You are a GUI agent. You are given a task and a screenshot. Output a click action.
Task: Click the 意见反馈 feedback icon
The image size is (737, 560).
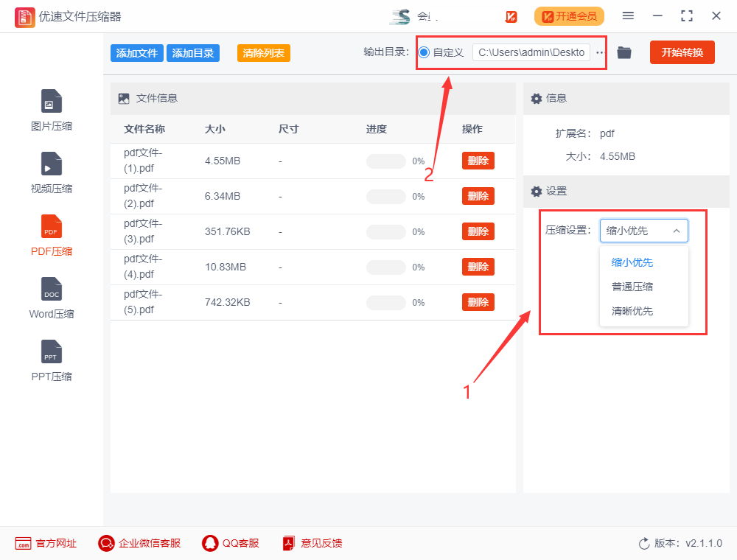click(x=288, y=544)
